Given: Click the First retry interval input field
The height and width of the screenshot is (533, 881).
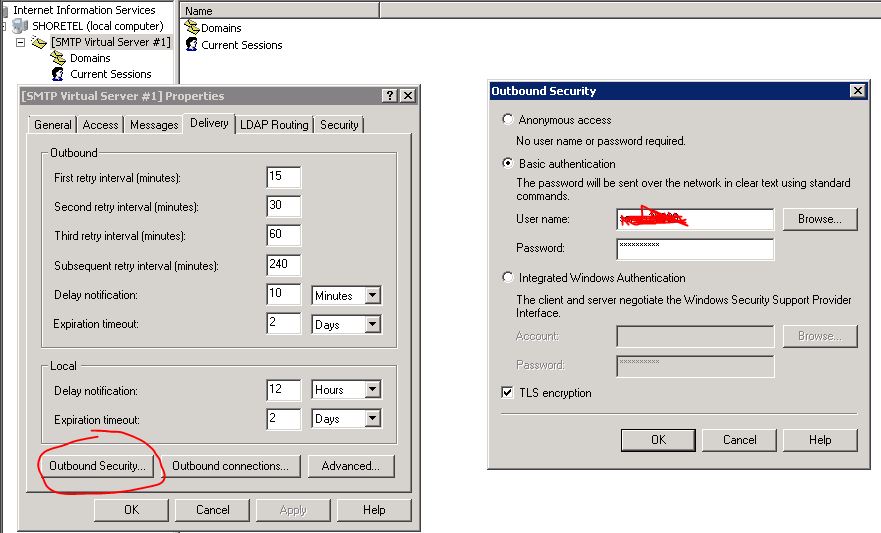Looking at the screenshot, I should (283, 178).
